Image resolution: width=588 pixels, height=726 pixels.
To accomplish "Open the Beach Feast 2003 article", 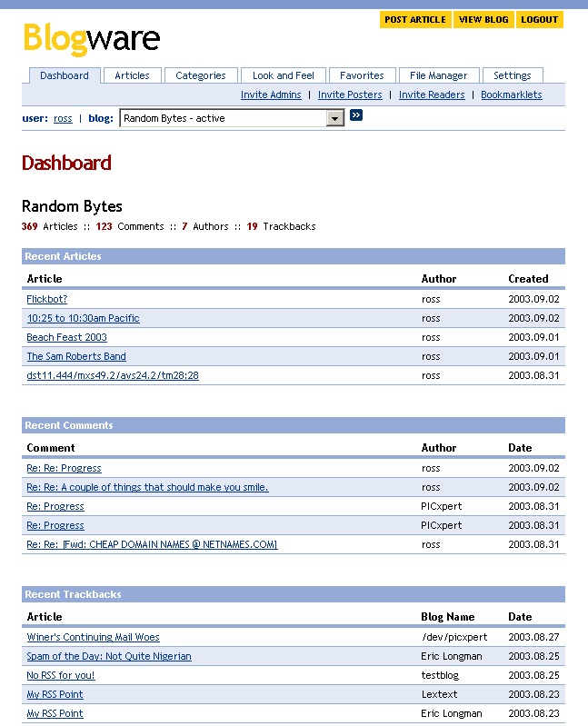I will click(66, 337).
